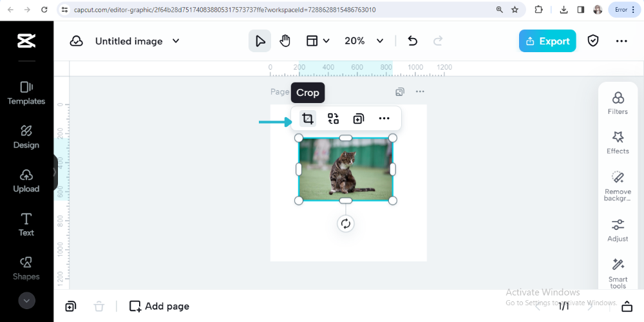Open the Effects panel
This screenshot has height=322, width=644.
point(618,142)
